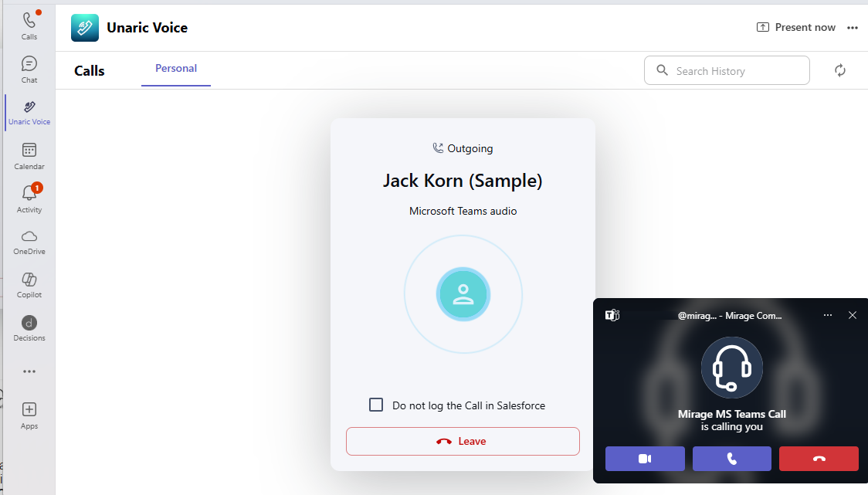This screenshot has width=868, height=495.
Task: Click the Search History field
Action: (734, 71)
